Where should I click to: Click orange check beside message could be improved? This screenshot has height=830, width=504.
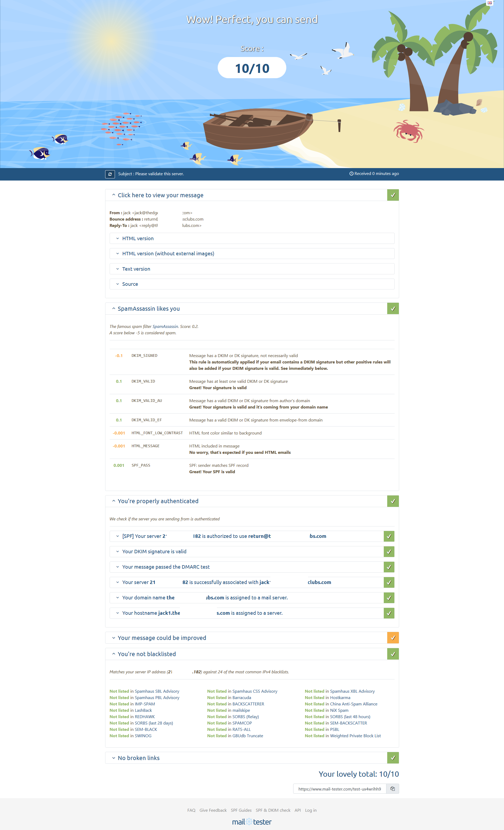click(x=393, y=638)
